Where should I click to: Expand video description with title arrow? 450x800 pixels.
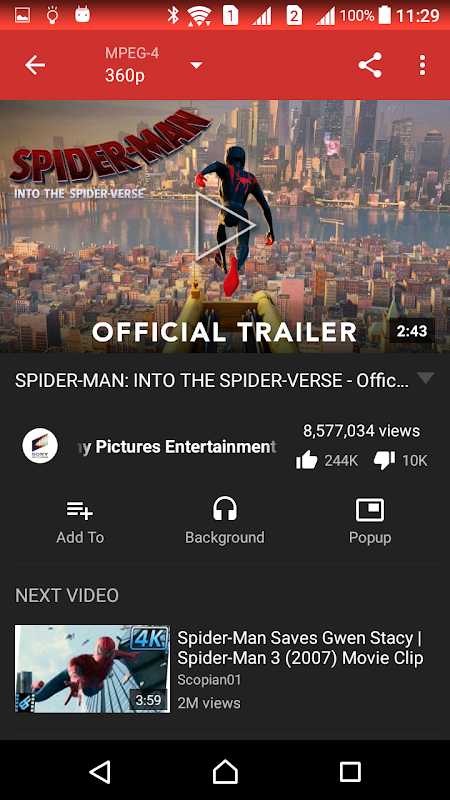[425, 378]
